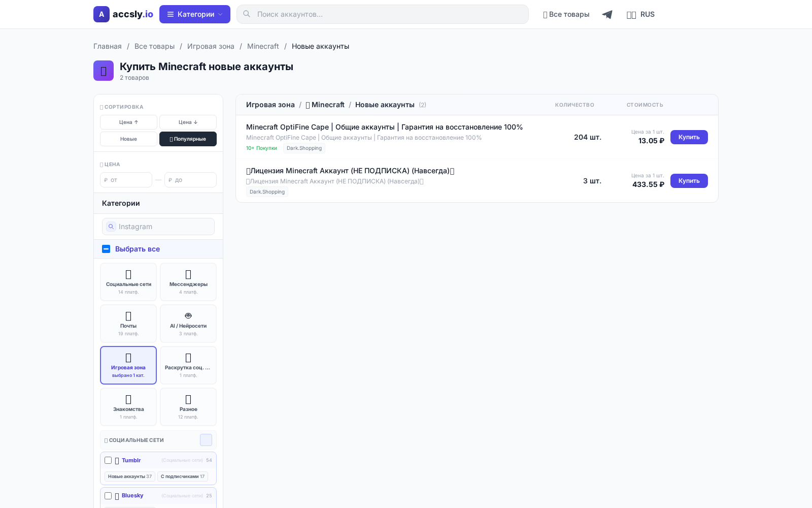Click the Minecraft category icon beside the page title
The height and width of the screenshot is (508, 812).
click(104, 71)
